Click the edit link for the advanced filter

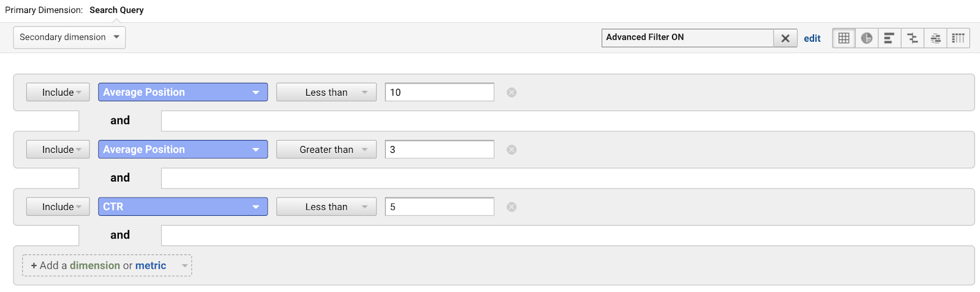coord(812,39)
